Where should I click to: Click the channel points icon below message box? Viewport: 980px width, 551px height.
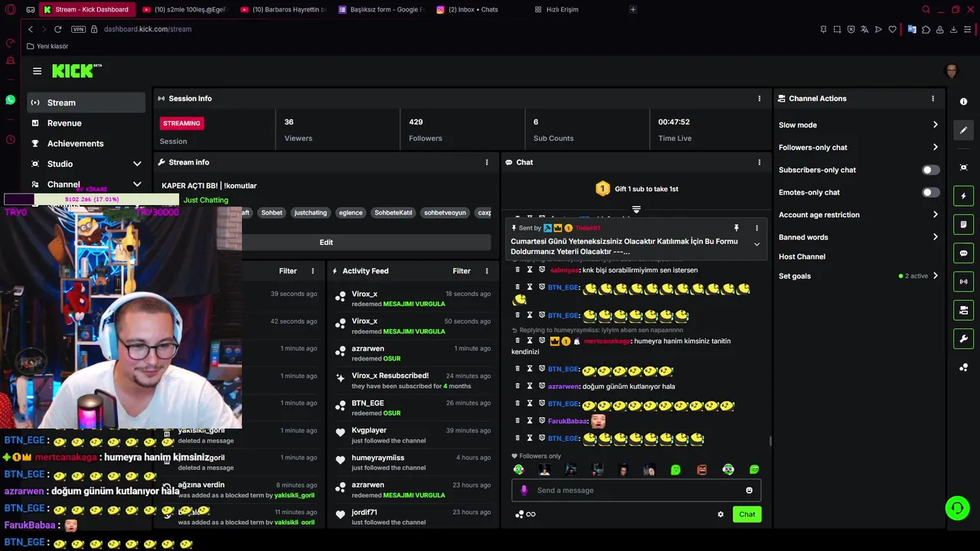520,514
